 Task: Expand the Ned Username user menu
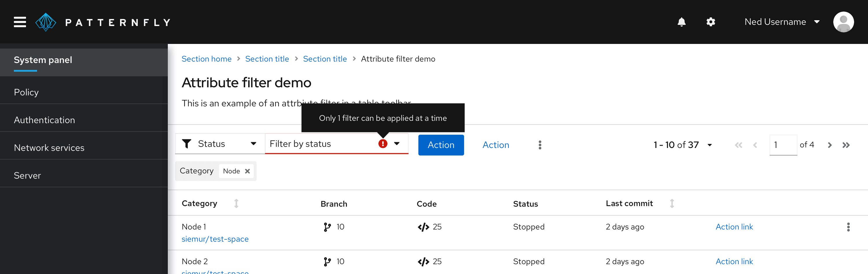point(781,22)
